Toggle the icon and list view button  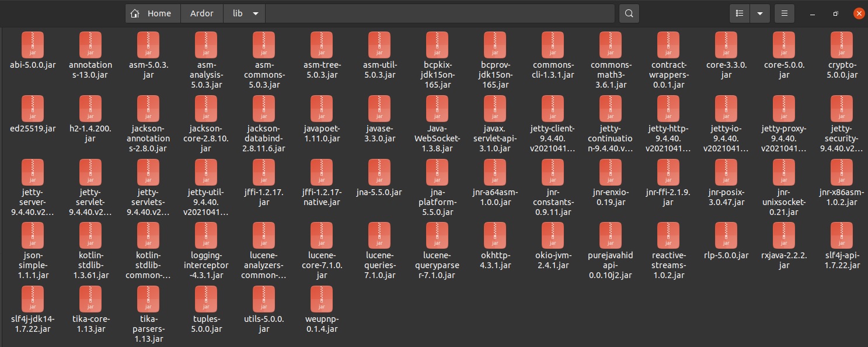pos(739,13)
